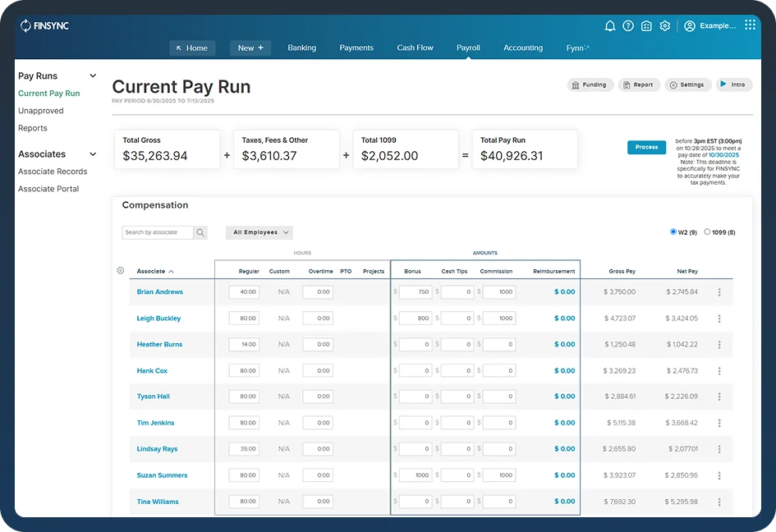
Task: Open the three-dot menu on Brian Andrews row
Action: (720, 291)
